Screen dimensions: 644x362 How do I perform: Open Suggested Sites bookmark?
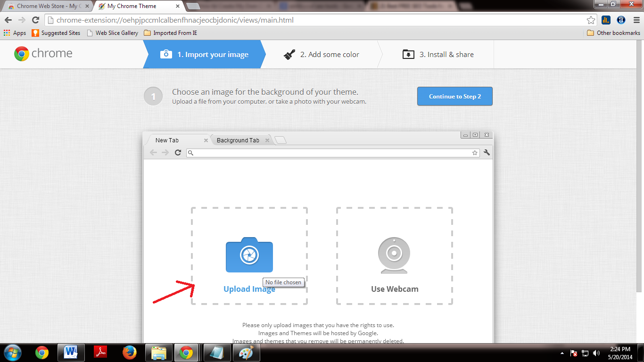tap(56, 33)
